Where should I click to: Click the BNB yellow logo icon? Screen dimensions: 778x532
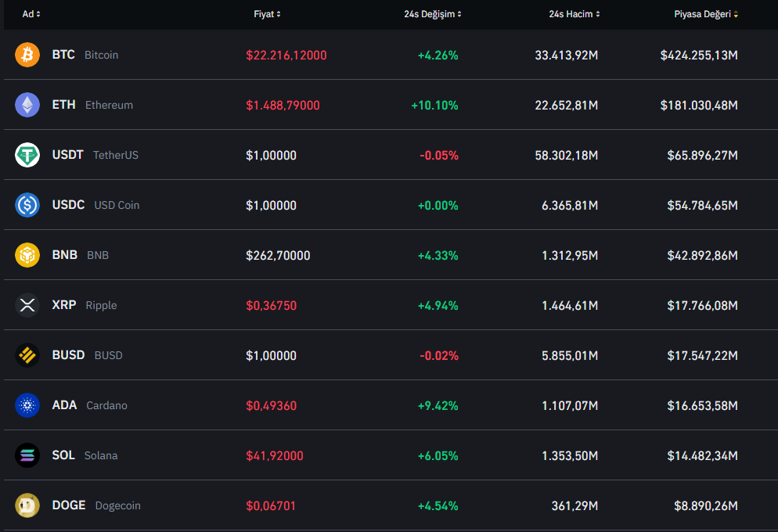[x=27, y=255]
